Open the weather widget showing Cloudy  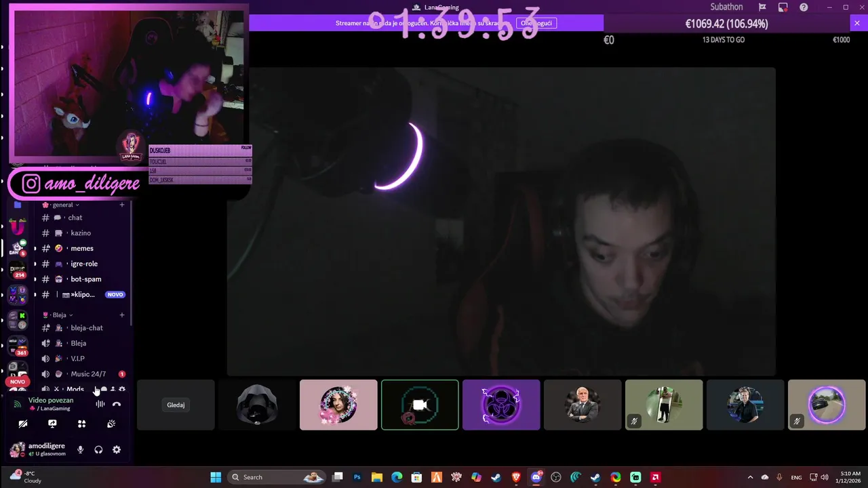pyautogui.click(x=25, y=477)
